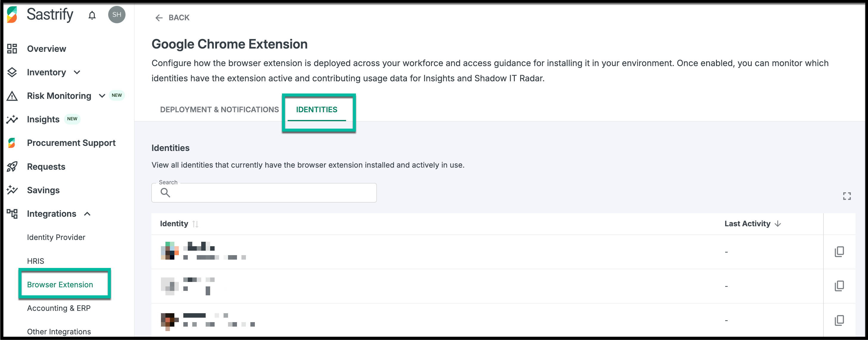Select the Identities tab
Image resolution: width=868 pixels, height=340 pixels.
coord(316,109)
